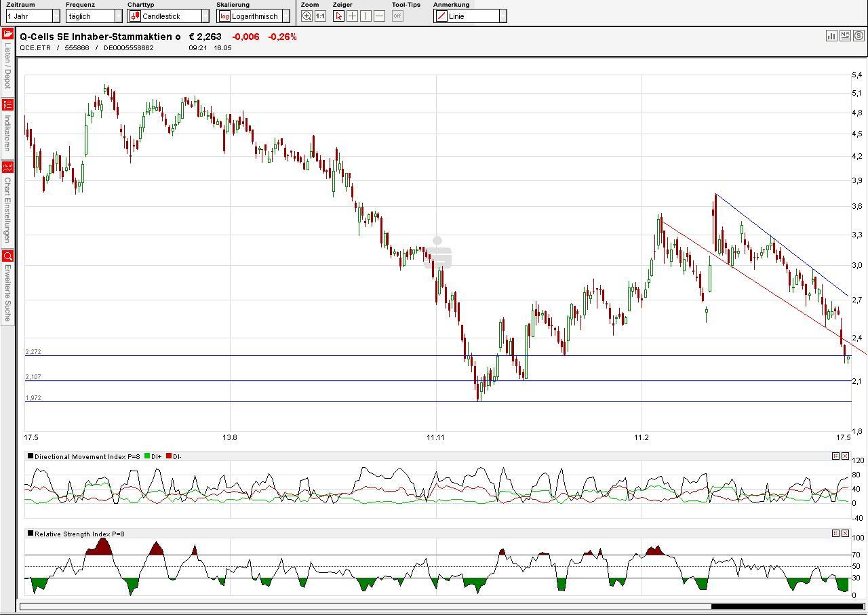
Task: Click the red folder icon for Listen / Depot
Action: [7, 34]
